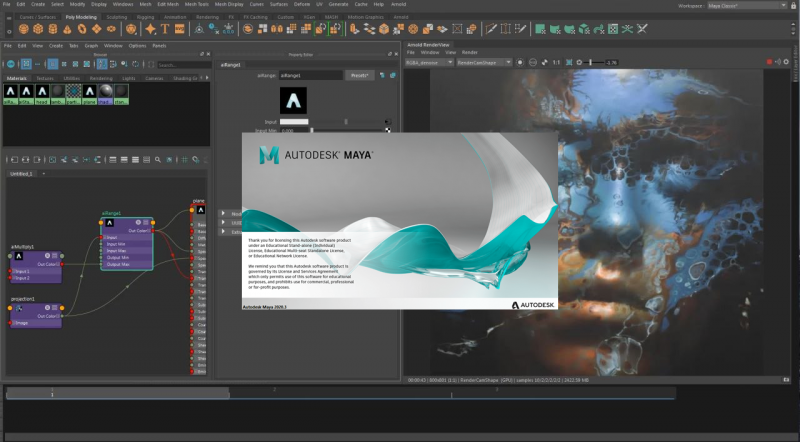Open the Mesh Tools menu

(x=196, y=4)
